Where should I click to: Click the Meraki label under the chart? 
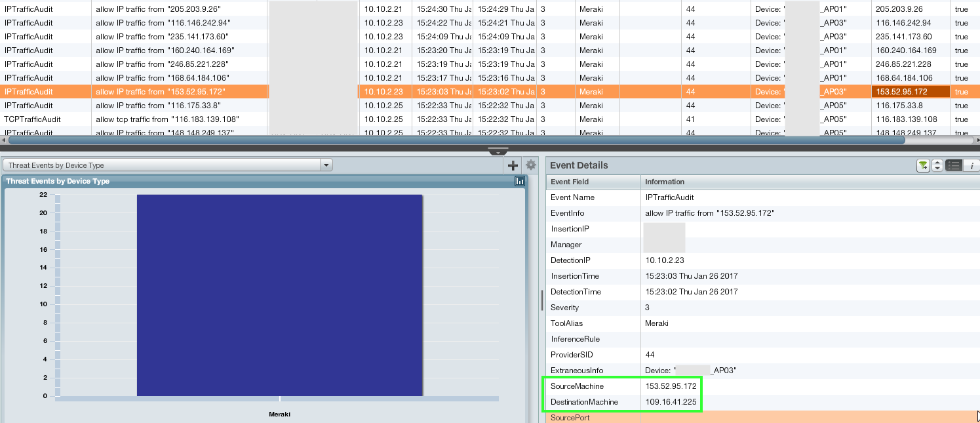(x=279, y=414)
